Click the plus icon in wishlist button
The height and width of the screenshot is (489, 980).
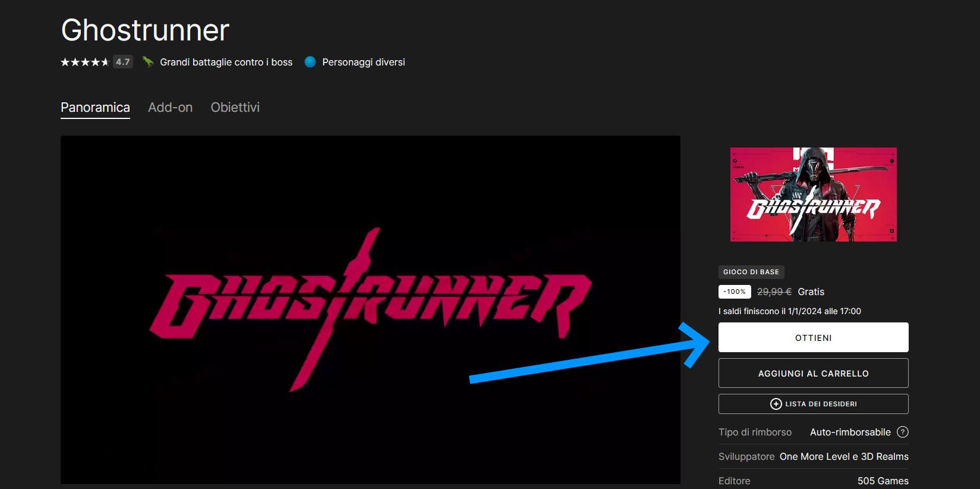[x=776, y=404]
